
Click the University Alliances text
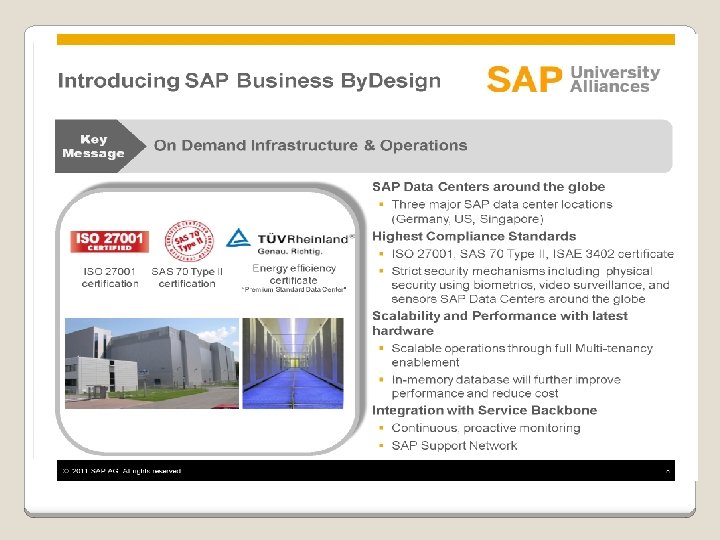click(615, 79)
